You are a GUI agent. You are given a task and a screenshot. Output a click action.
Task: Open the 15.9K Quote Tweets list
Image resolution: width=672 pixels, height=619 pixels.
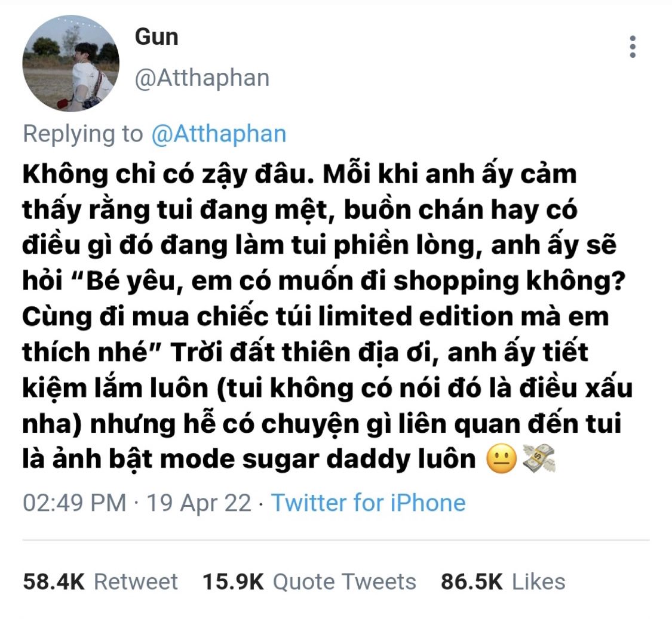click(309, 582)
